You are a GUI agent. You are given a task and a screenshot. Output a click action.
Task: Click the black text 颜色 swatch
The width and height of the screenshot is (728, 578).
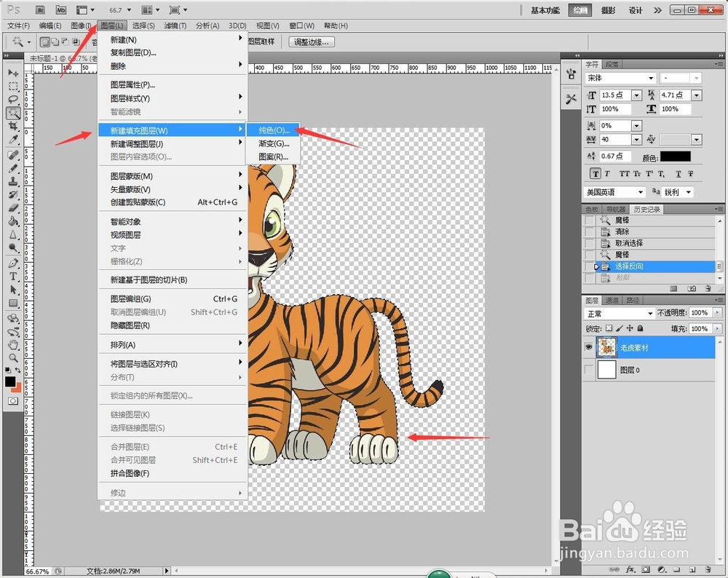tap(676, 157)
